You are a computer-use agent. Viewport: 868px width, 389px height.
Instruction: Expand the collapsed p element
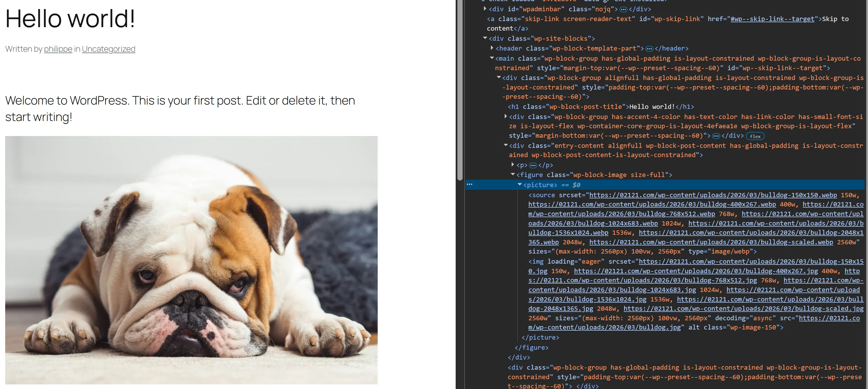[x=513, y=165]
